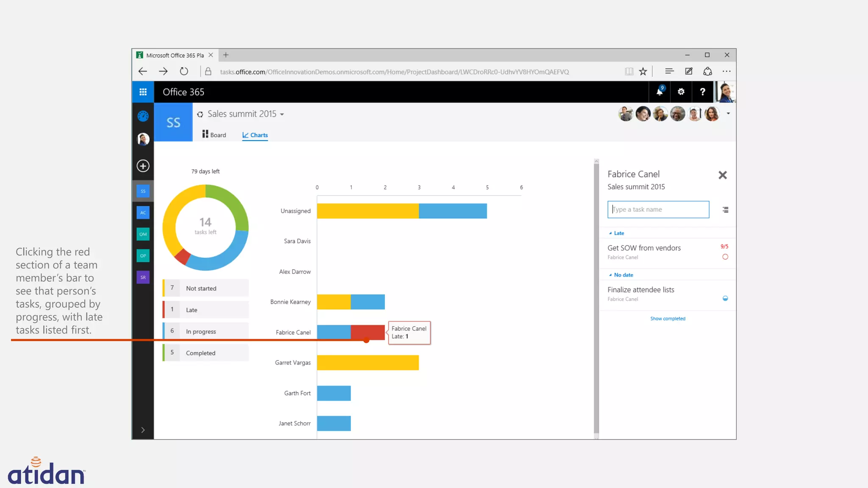Viewport: 868px width, 488px height.
Task: Click blue bar for Garth Fort
Action: 334,393
